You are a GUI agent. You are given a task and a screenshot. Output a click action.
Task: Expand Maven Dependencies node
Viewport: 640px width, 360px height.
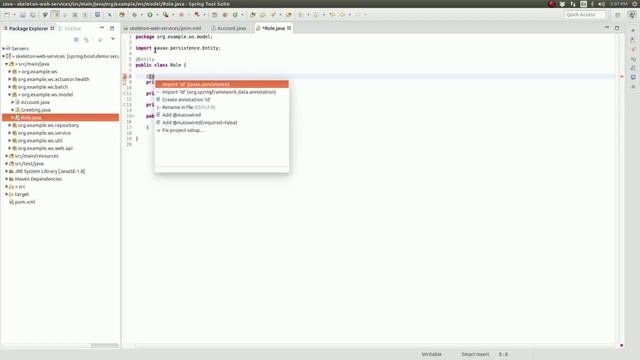point(7,179)
